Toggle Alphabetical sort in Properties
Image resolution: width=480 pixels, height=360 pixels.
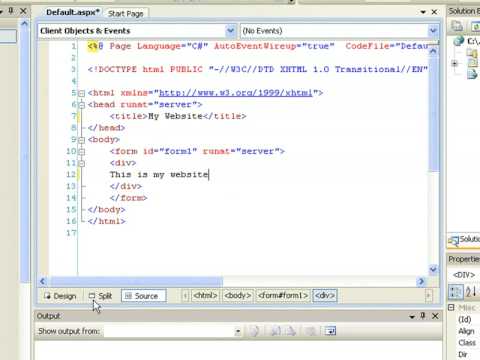tap(471, 292)
